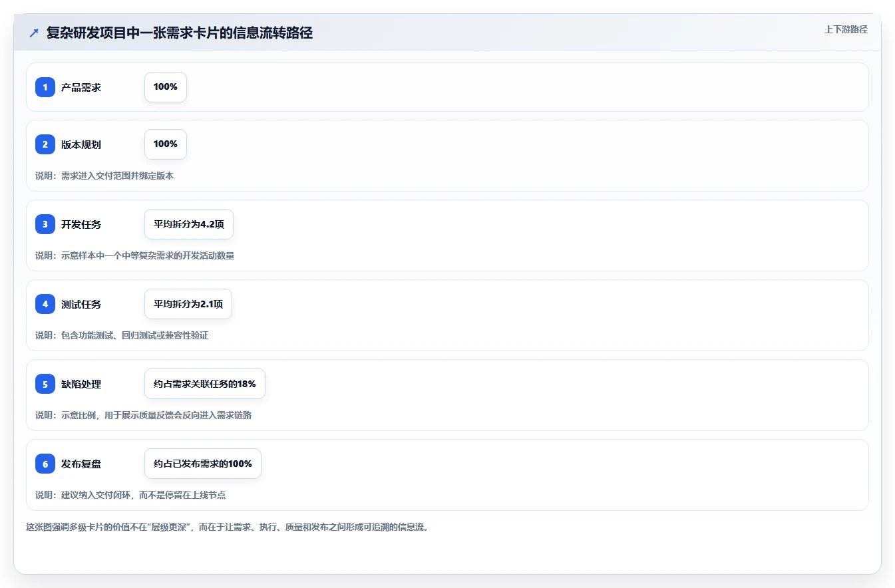Click the 平均拆分为4.2项 pill
The width and height of the screenshot is (895, 588).
coord(189,224)
